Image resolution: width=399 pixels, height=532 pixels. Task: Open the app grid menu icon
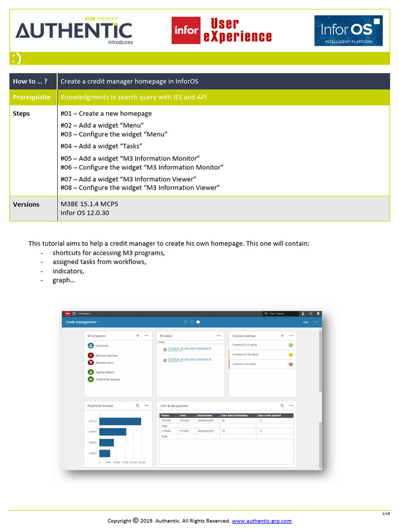point(74,313)
